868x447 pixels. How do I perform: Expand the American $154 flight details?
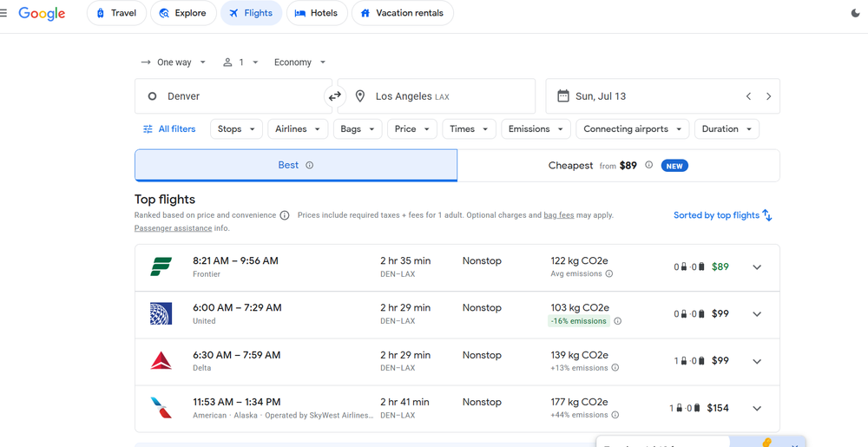tap(757, 408)
